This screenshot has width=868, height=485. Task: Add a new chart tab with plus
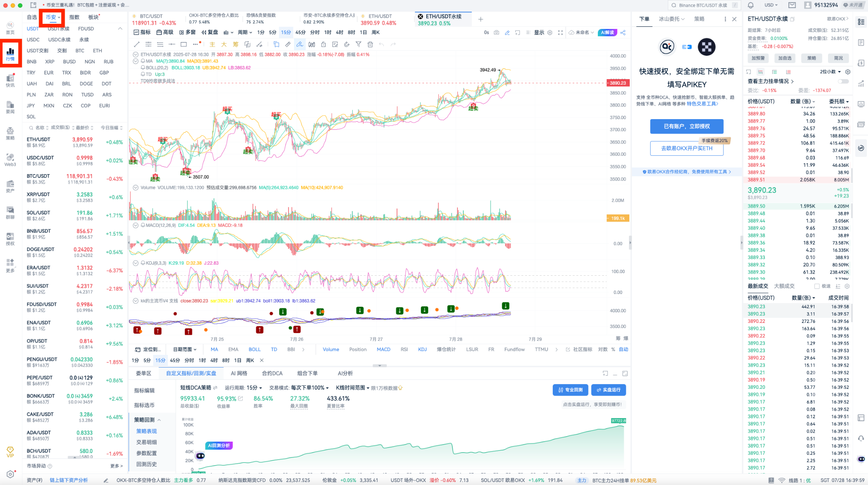point(480,19)
